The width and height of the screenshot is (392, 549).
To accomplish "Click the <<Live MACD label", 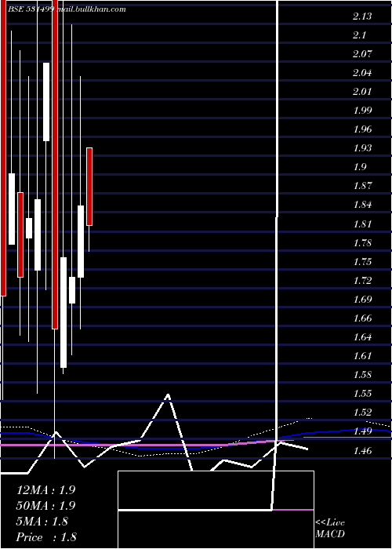I will [330, 528].
